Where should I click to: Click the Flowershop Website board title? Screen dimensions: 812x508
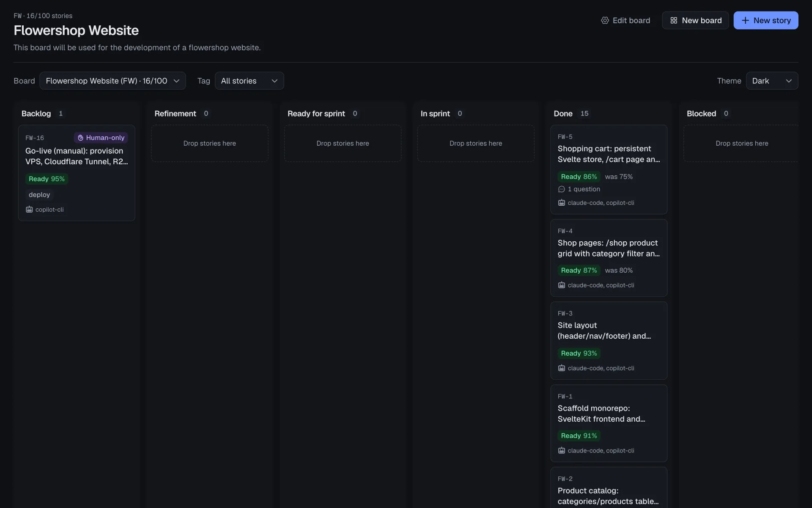tap(76, 30)
